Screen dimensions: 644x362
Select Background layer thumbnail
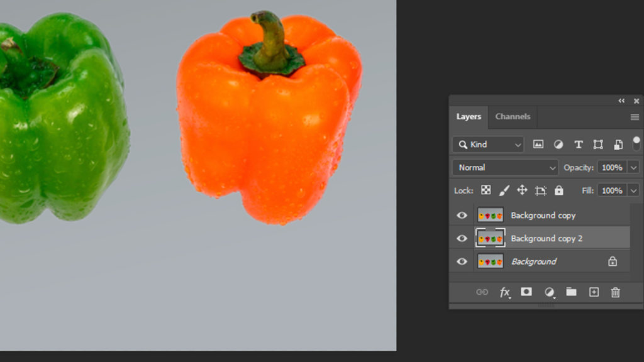coord(491,261)
